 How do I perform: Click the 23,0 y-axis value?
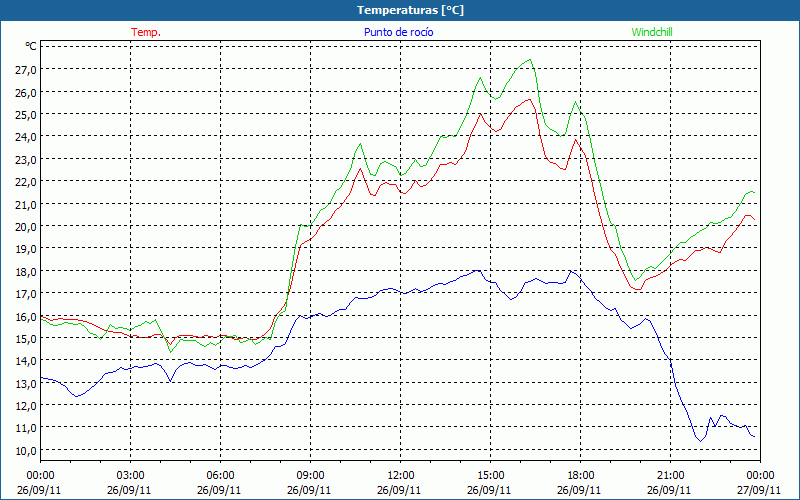point(26,160)
